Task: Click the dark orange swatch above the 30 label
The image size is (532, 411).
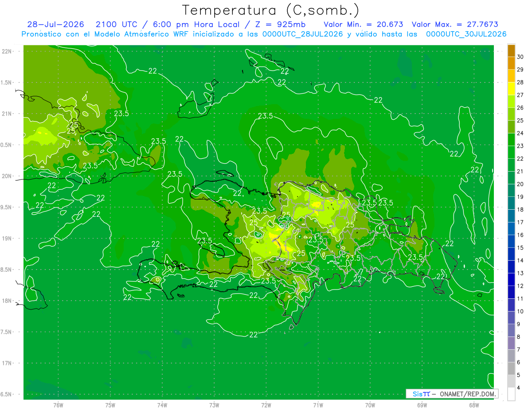Action: [511, 51]
